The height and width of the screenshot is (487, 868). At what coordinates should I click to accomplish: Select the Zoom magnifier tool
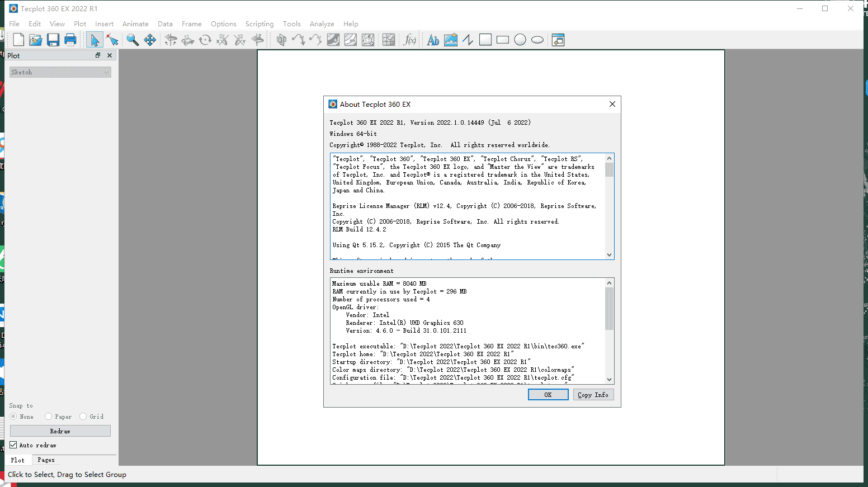pos(133,40)
